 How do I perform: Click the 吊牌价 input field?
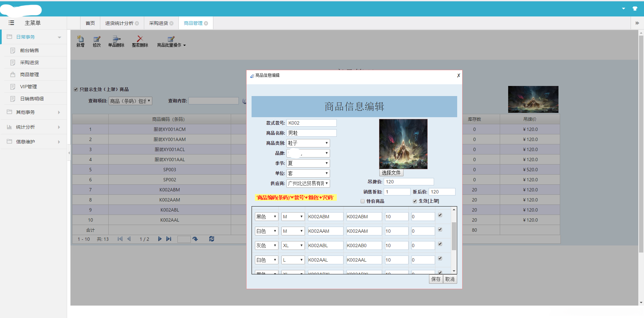coord(409,182)
